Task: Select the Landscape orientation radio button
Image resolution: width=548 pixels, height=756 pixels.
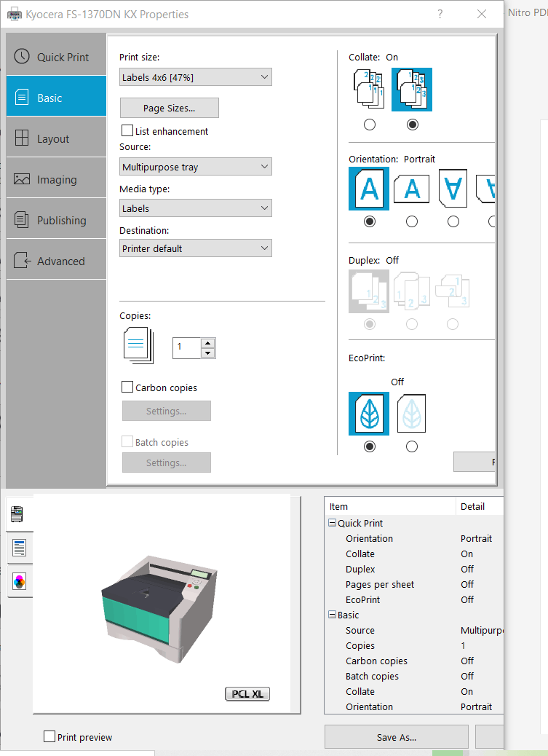Action: 412,222
